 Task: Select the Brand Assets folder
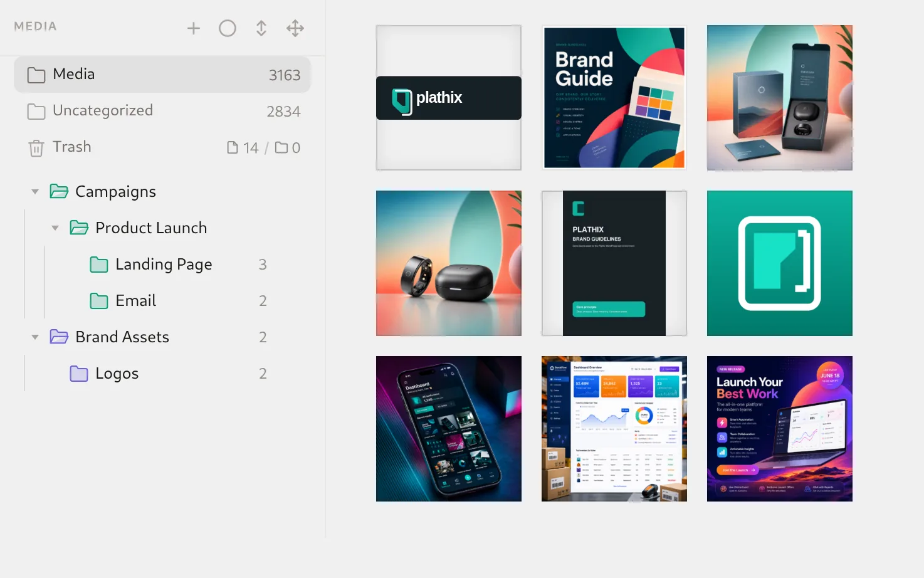pos(122,337)
